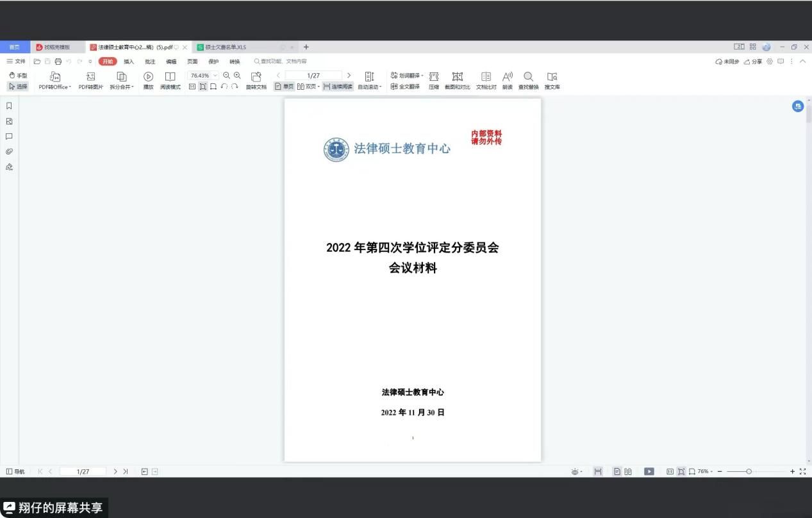Open the bookmark panel in left sidebar
The width and height of the screenshot is (812, 518).
pyautogui.click(x=9, y=106)
